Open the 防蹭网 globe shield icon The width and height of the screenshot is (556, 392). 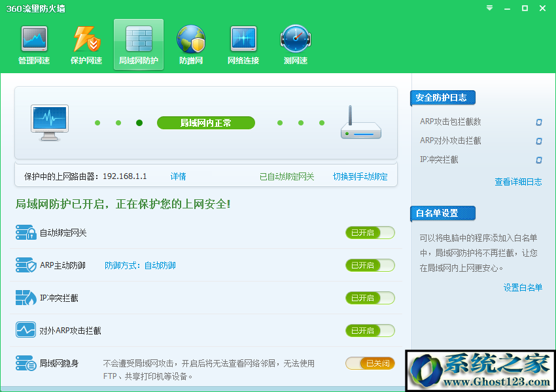pos(191,39)
